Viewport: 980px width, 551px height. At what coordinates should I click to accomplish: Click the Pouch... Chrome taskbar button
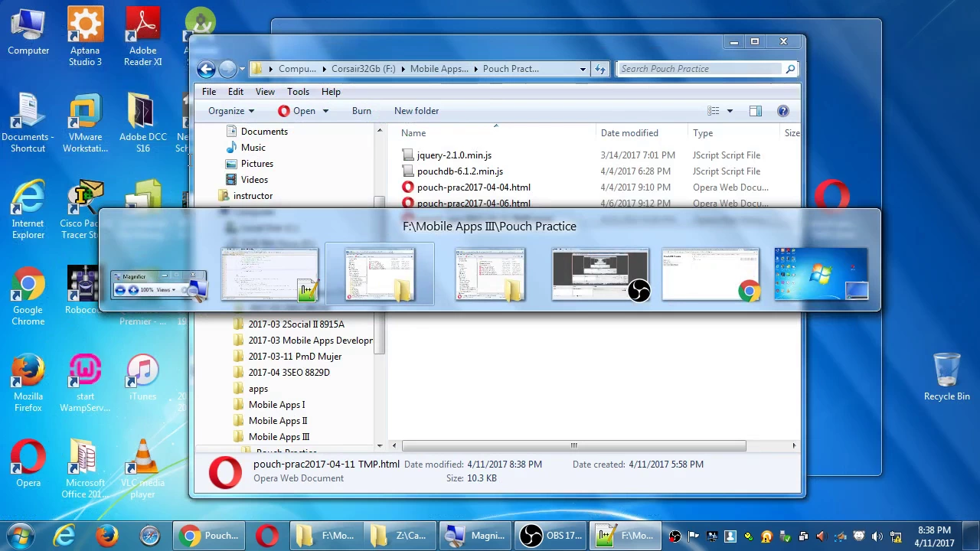209,536
